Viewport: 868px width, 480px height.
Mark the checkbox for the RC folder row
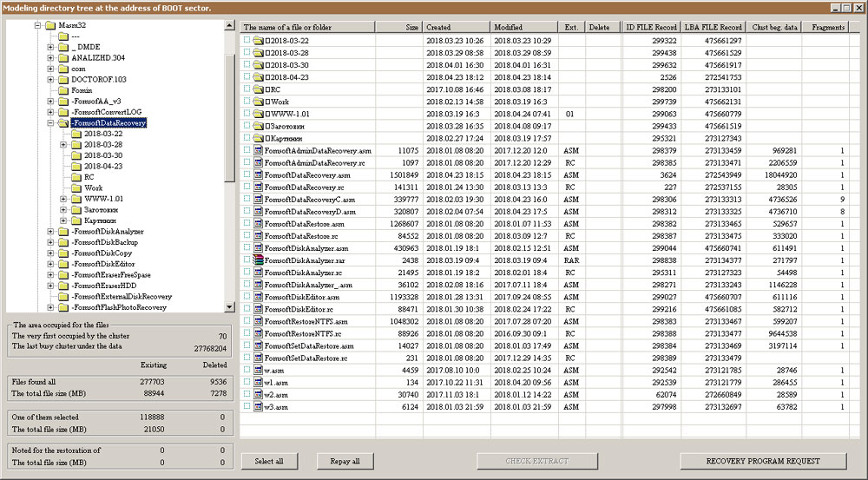coord(247,89)
